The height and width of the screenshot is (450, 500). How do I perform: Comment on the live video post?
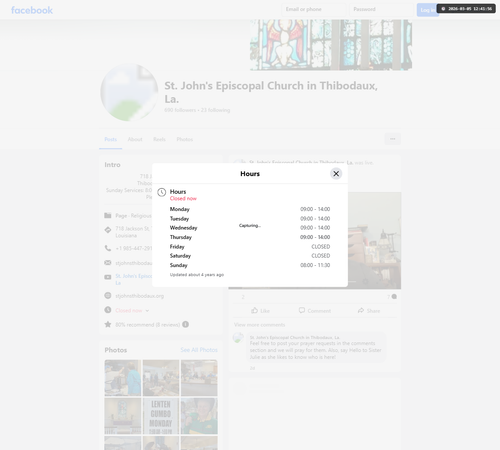(315, 311)
